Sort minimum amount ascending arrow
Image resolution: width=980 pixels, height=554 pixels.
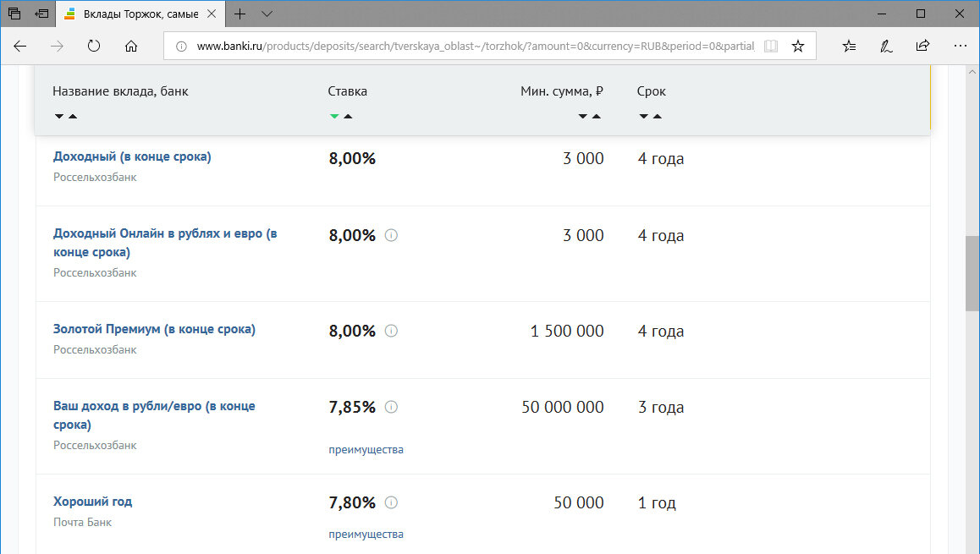(x=597, y=116)
